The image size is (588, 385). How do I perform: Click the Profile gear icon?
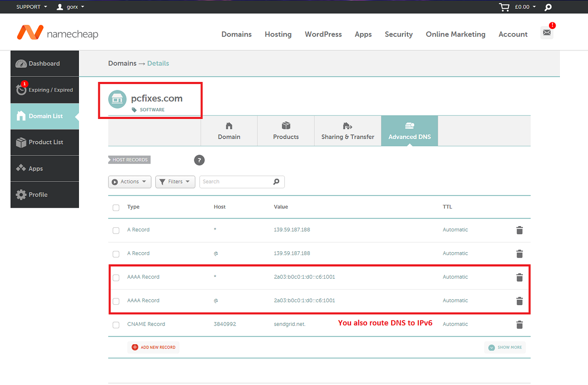[x=21, y=195]
